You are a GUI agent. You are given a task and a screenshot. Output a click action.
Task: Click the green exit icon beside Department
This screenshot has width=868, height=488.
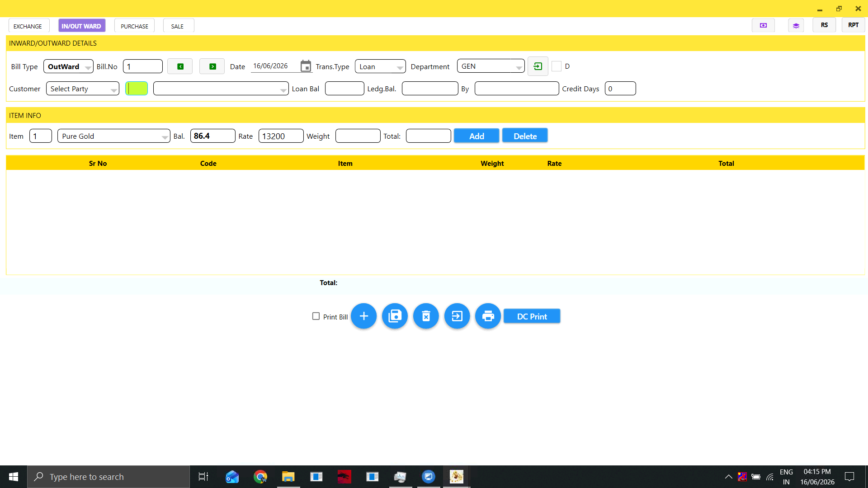(x=538, y=66)
